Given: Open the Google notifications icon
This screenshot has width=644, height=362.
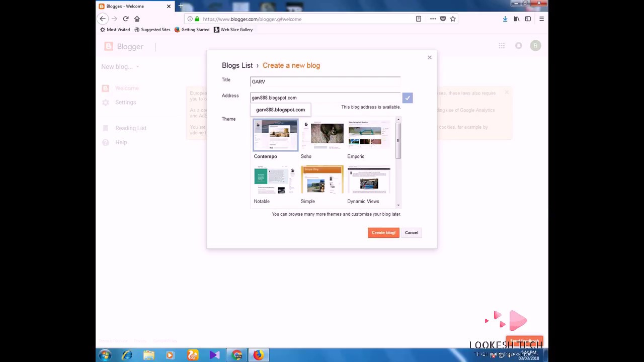Looking at the screenshot, I should 519,46.
